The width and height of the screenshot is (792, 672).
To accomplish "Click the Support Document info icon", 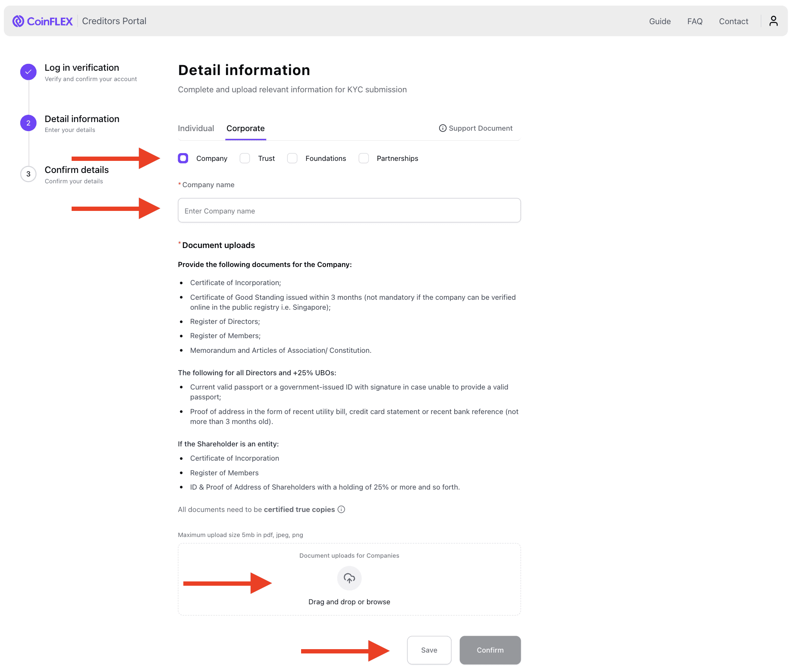I will click(x=443, y=128).
